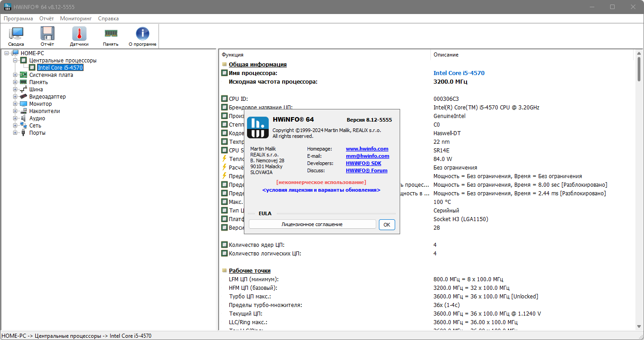The width and height of the screenshot is (644, 340).
Task: Click the HWiNFO logo in About dialog
Action: click(258, 127)
